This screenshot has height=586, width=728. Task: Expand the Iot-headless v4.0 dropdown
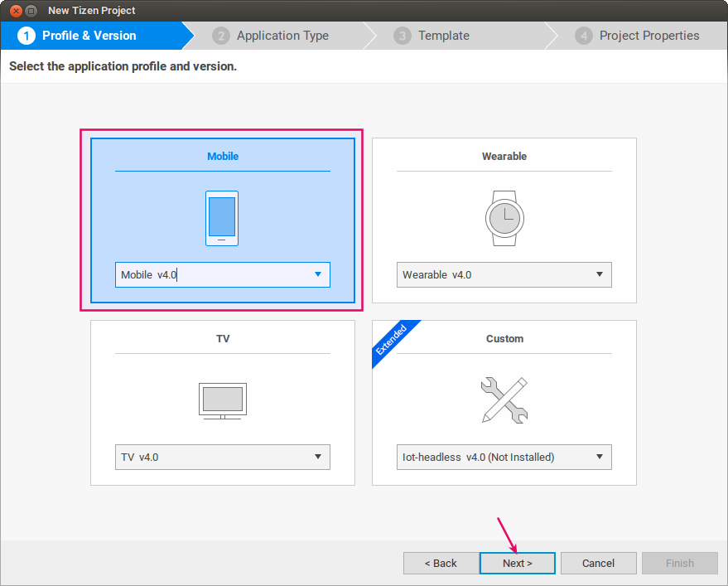tap(504, 457)
